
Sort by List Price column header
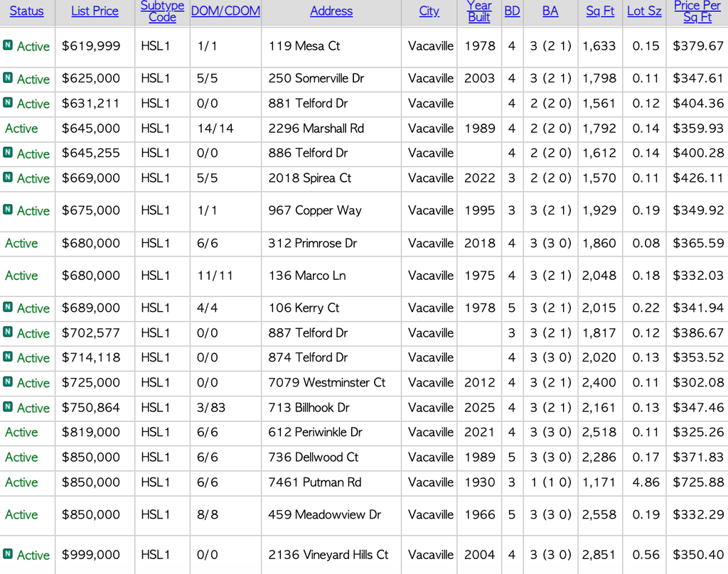coord(95,11)
